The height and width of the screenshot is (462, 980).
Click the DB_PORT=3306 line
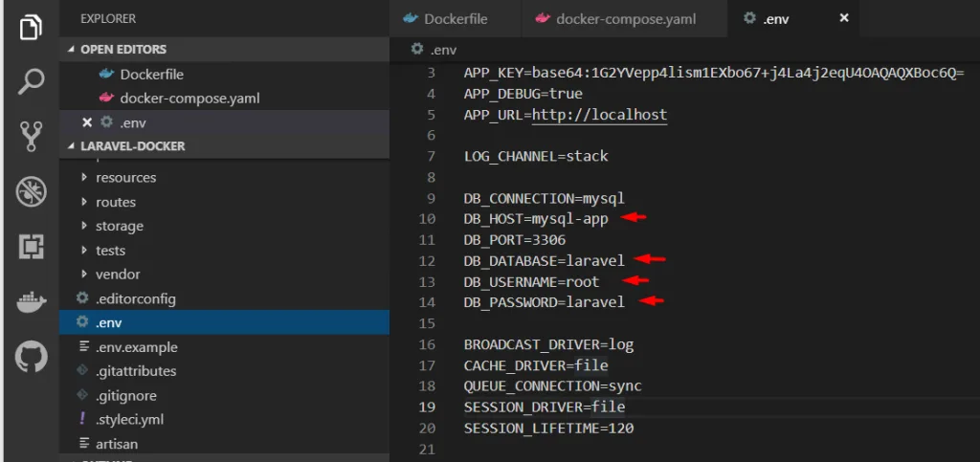514,240
